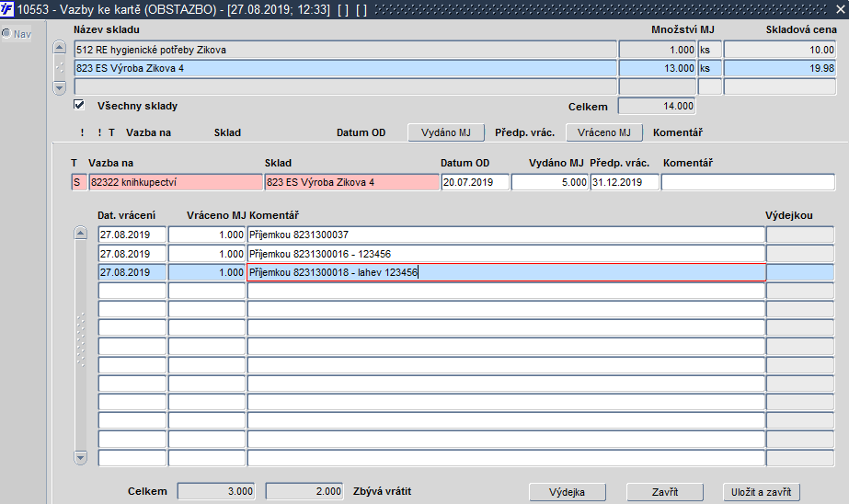Click the up arrow of warehouse list scrollbar
This screenshot has width=849, height=504.
point(60,48)
